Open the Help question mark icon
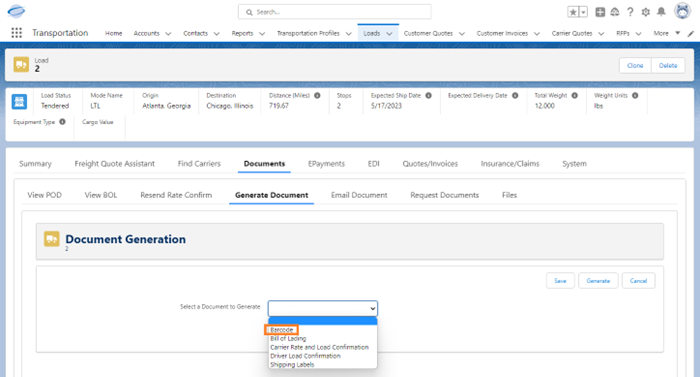This screenshot has width=700, height=377. pyautogui.click(x=630, y=12)
